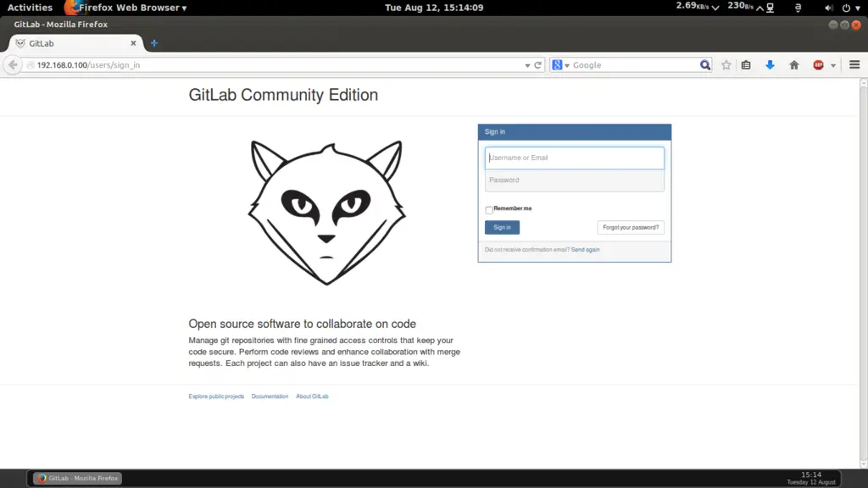Screen dimensions: 868x488
Task: Click the Downloads arrow icon
Action: coord(770,64)
